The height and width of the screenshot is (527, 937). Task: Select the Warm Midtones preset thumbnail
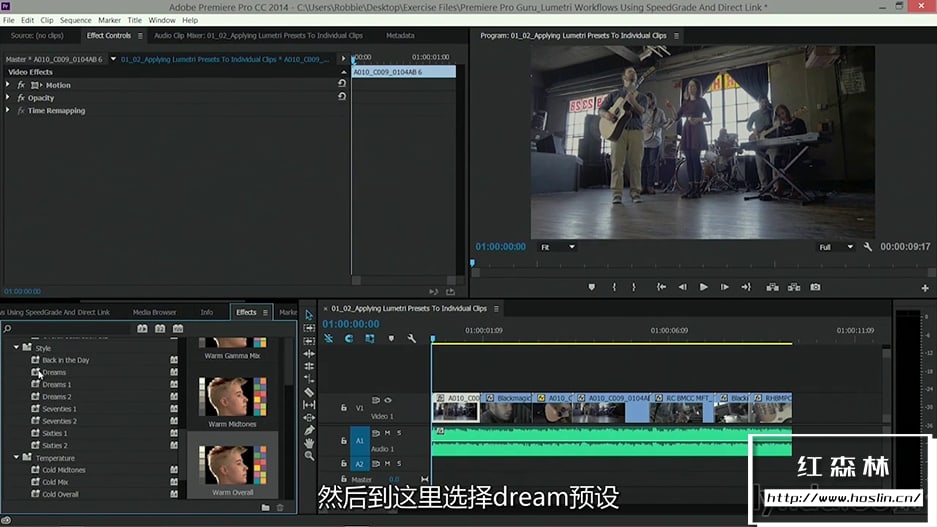click(232, 397)
